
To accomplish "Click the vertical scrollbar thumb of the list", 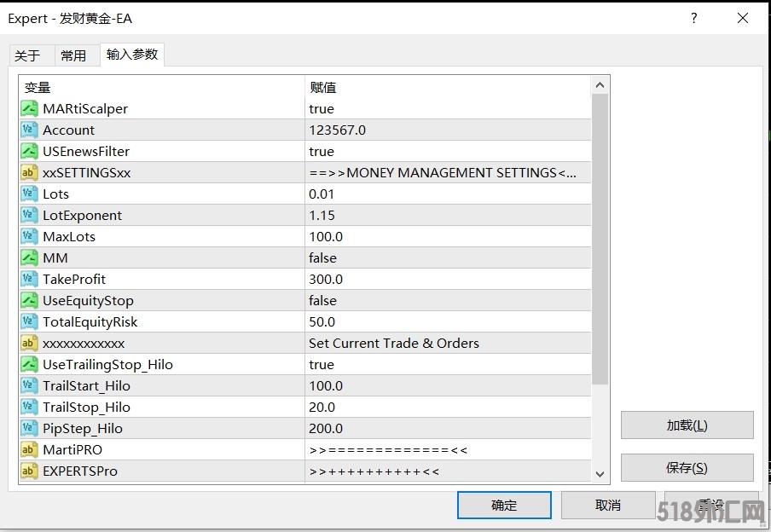I will (600, 239).
